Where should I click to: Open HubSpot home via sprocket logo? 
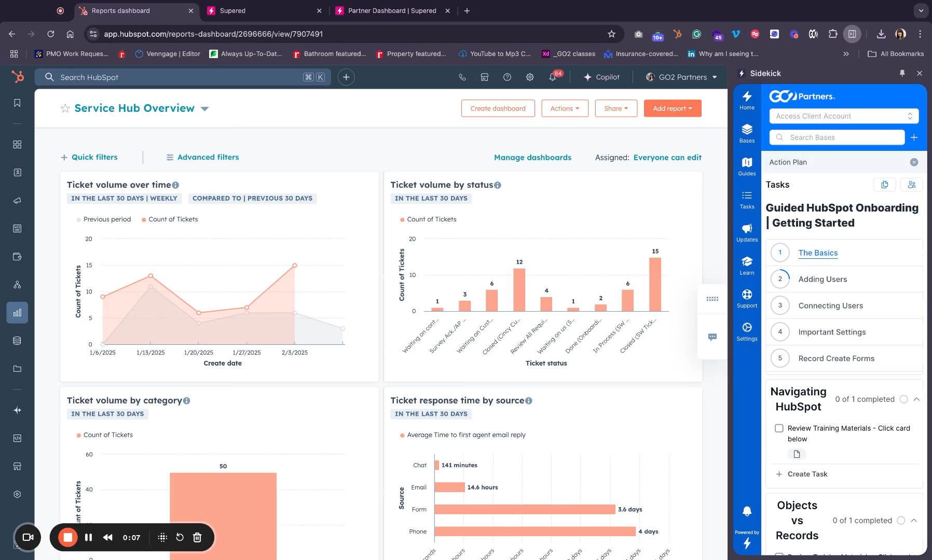pos(18,77)
